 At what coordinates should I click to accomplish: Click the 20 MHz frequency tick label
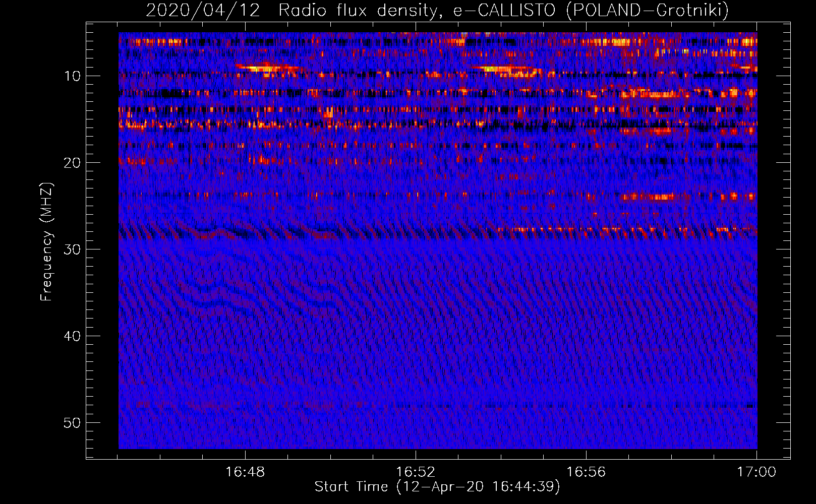pos(73,163)
